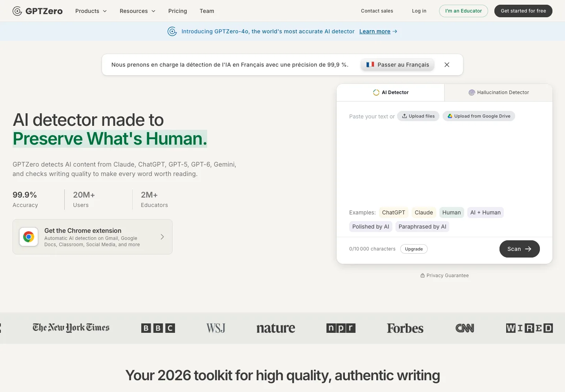
Task: Click the 2M+ Educators stat
Action: [154, 200]
